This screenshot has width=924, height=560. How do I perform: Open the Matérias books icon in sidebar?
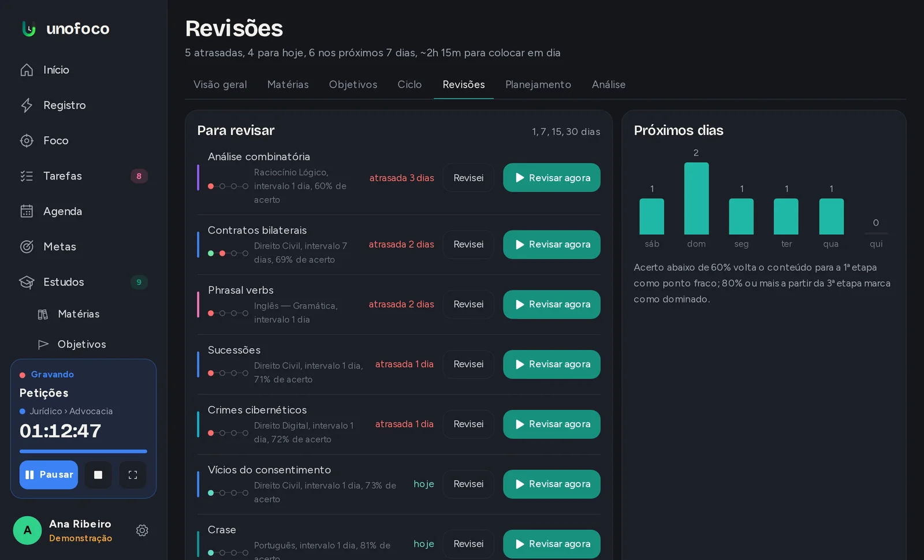(x=43, y=314)
